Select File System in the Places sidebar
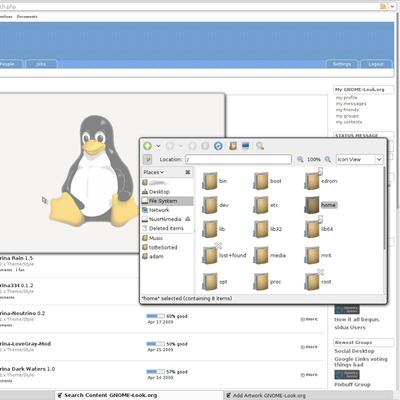400x400 pixels. 167,201
